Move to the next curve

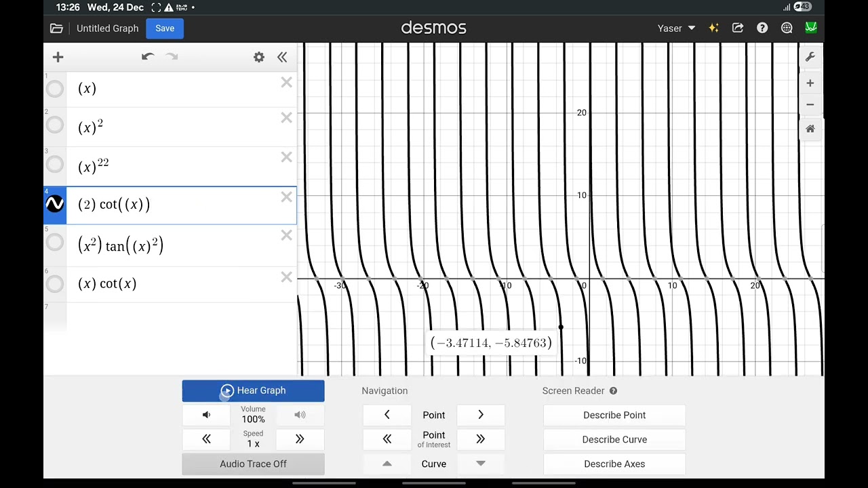[481, 464]
